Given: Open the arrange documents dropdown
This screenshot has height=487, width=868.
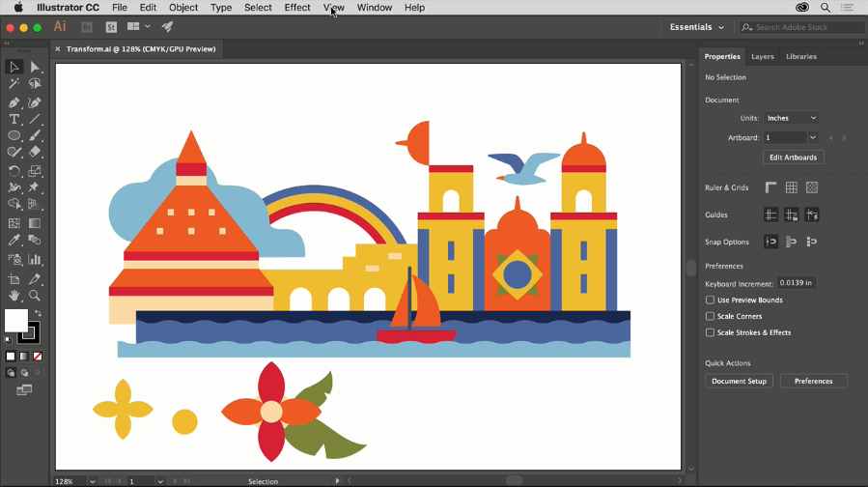Looking at the screenshot, I should 138,27.
